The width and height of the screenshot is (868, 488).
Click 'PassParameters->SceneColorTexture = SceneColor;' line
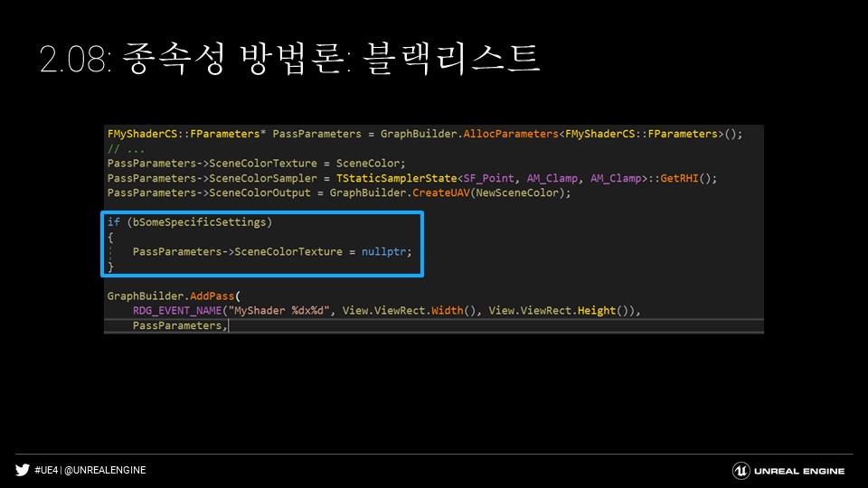(x=256, y=164)
